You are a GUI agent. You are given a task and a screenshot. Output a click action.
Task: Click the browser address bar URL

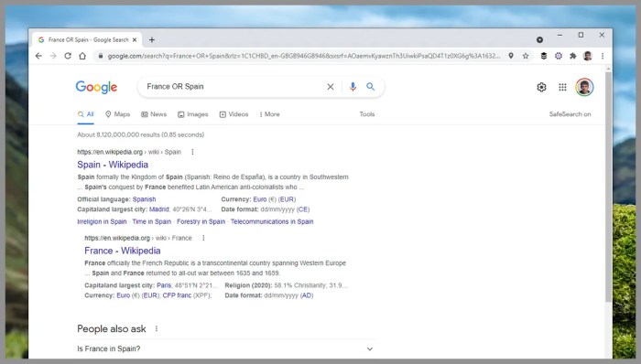(x=303, y=56)
